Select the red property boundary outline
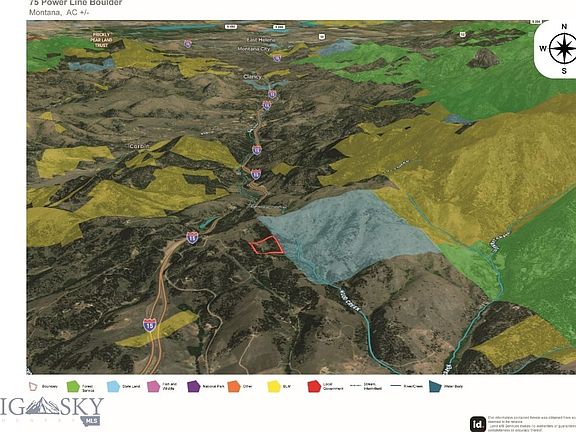 coord(267,245)
